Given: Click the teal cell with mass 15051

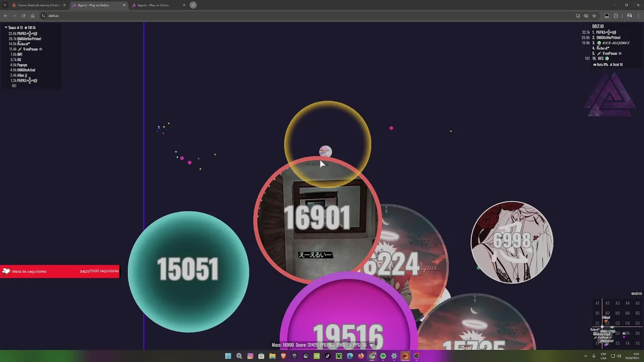Looking at the screenshot, I should (x=188, y=271).
